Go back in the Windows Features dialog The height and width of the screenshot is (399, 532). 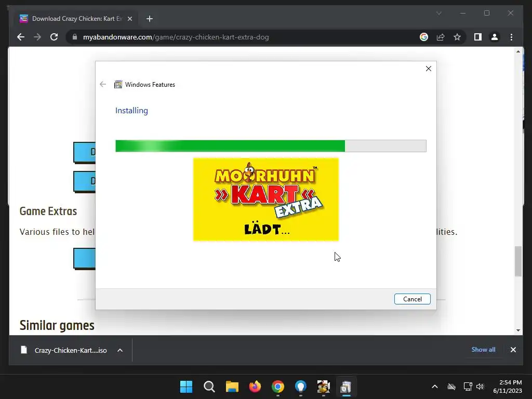[103, 84]
